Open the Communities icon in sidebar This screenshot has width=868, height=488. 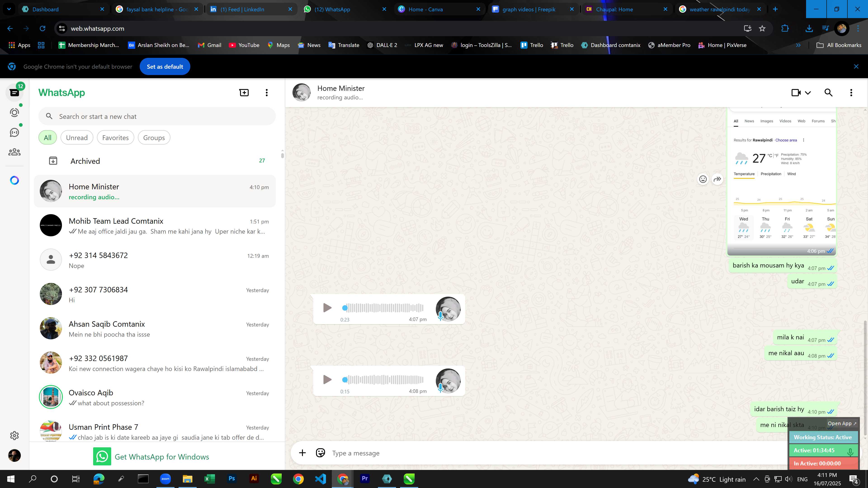pyautogui.click(x=14, y=152)
